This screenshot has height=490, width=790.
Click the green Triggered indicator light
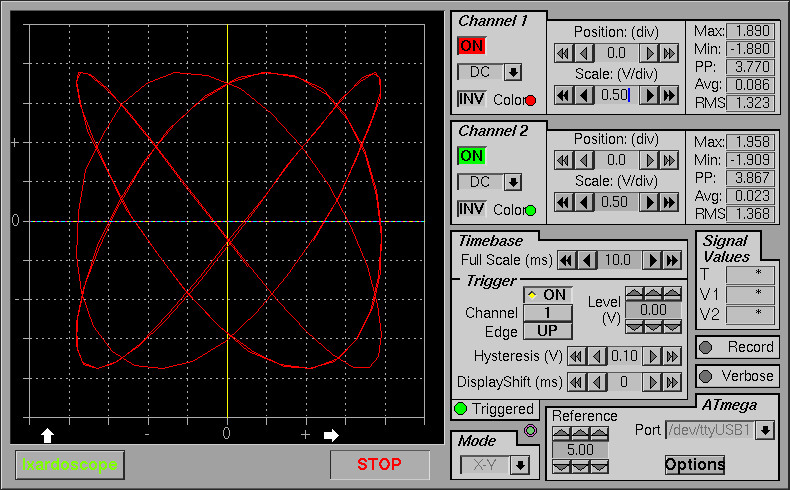pyautogui.click(x=460, y=408)
